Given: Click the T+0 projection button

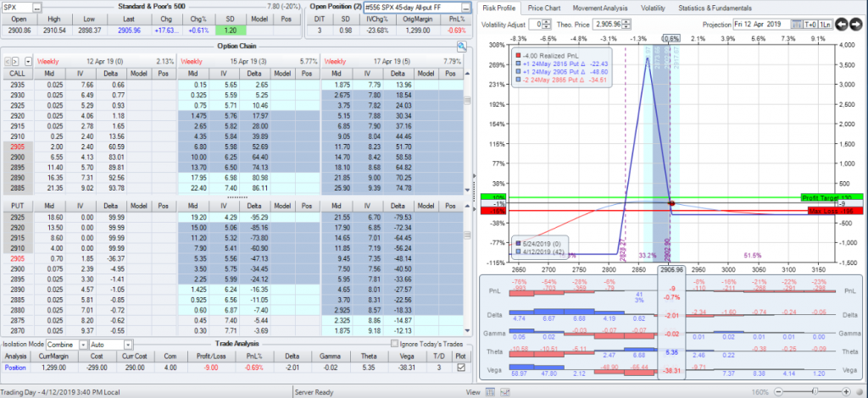Looking at the screenshot, I should [x=810, y=25].
